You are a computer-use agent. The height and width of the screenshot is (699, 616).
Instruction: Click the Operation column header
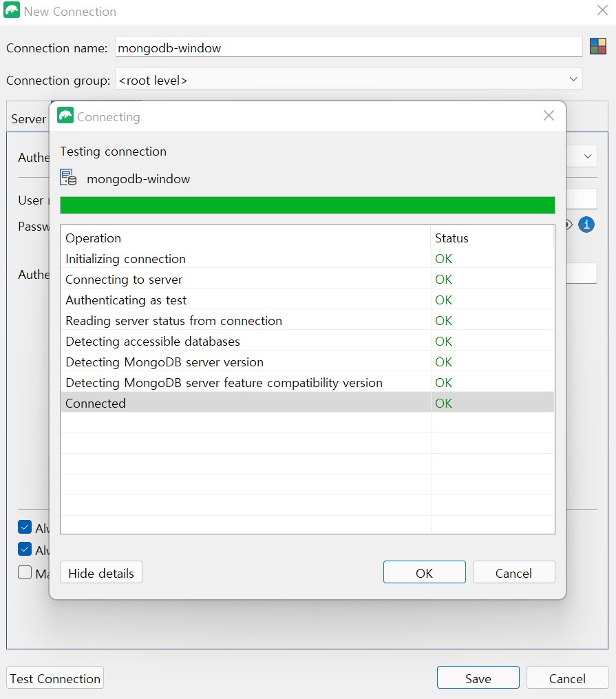(246, 238)
